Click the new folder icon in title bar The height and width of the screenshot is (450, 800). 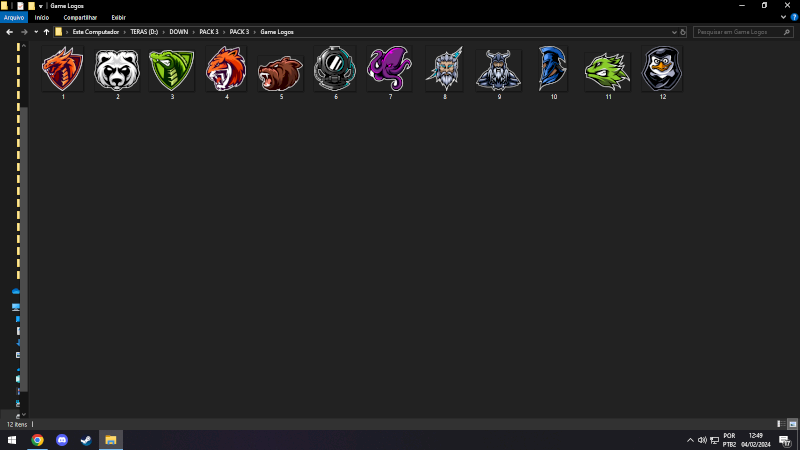(x=31, y=6)
